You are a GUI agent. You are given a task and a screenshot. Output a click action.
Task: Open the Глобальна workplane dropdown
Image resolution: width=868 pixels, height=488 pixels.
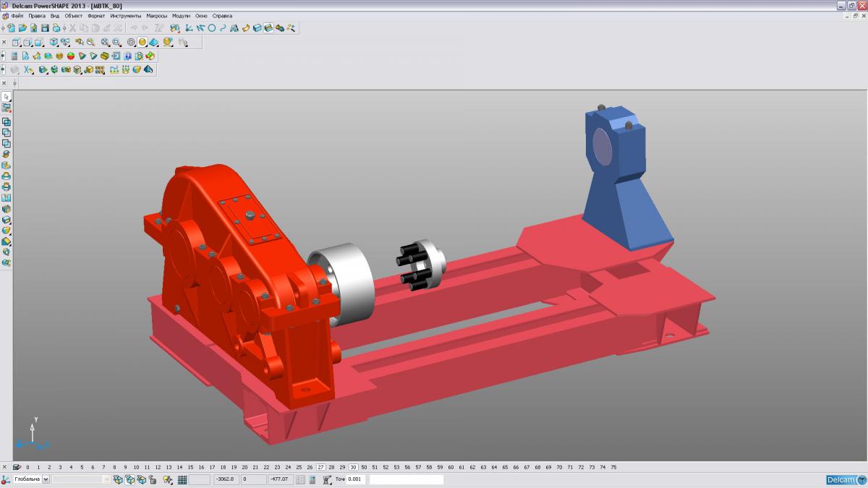(46, 479)
